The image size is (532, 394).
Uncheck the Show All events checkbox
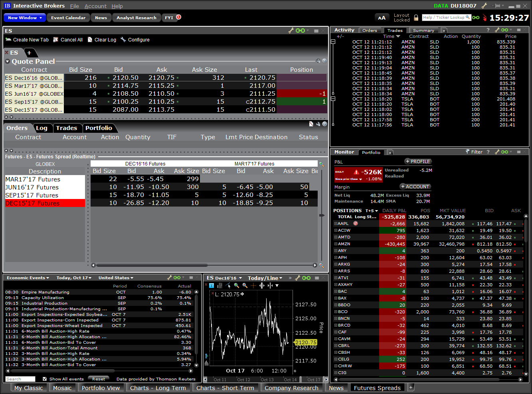click(44, 379)
